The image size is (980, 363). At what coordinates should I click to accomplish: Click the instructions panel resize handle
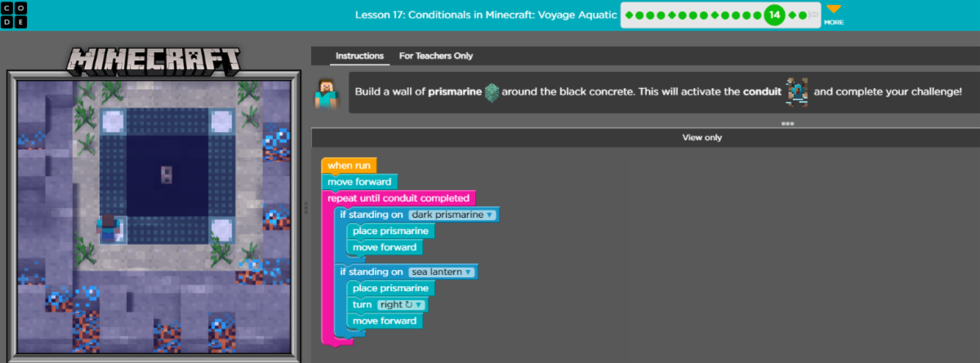tap(787, 124)
